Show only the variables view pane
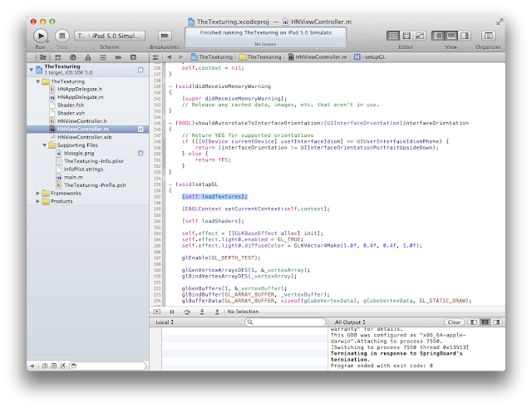Screen dimensions: 532x408 (474, 322)
